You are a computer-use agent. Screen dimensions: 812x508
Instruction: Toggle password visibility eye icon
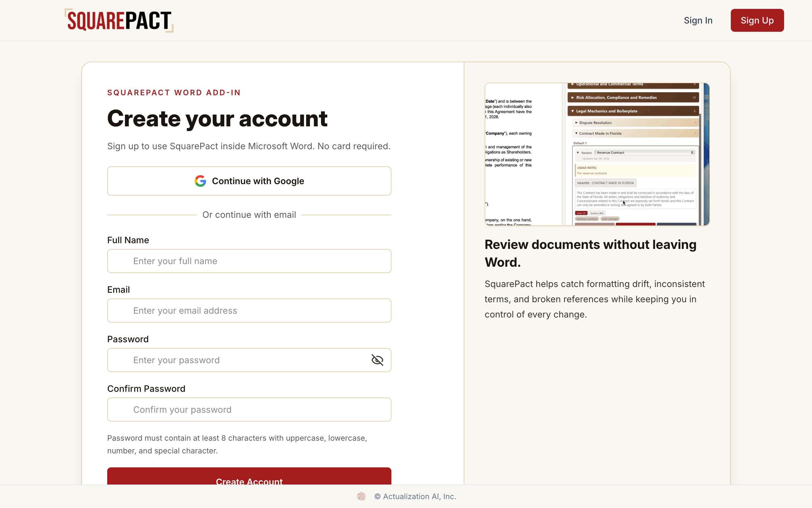click(377, 360)
